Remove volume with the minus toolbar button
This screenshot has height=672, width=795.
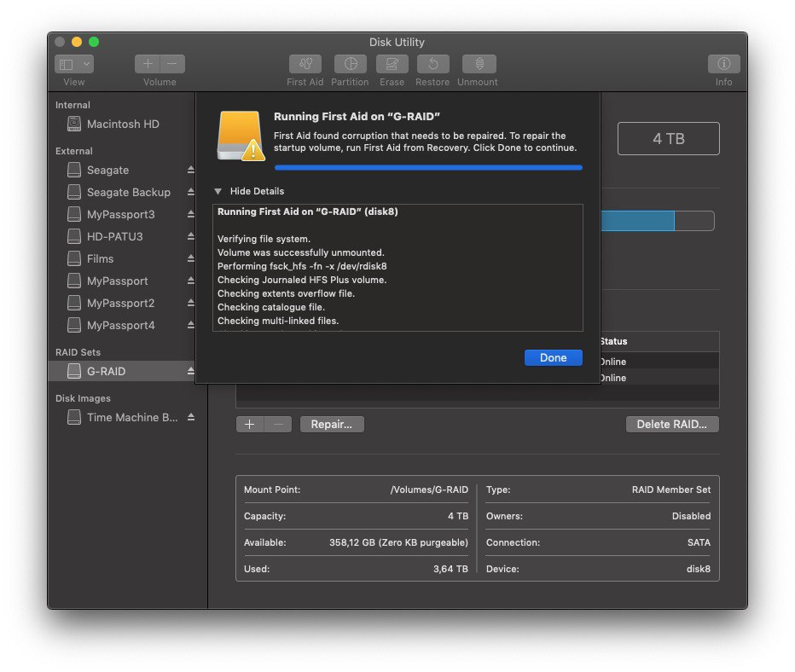tap(172, 64)
